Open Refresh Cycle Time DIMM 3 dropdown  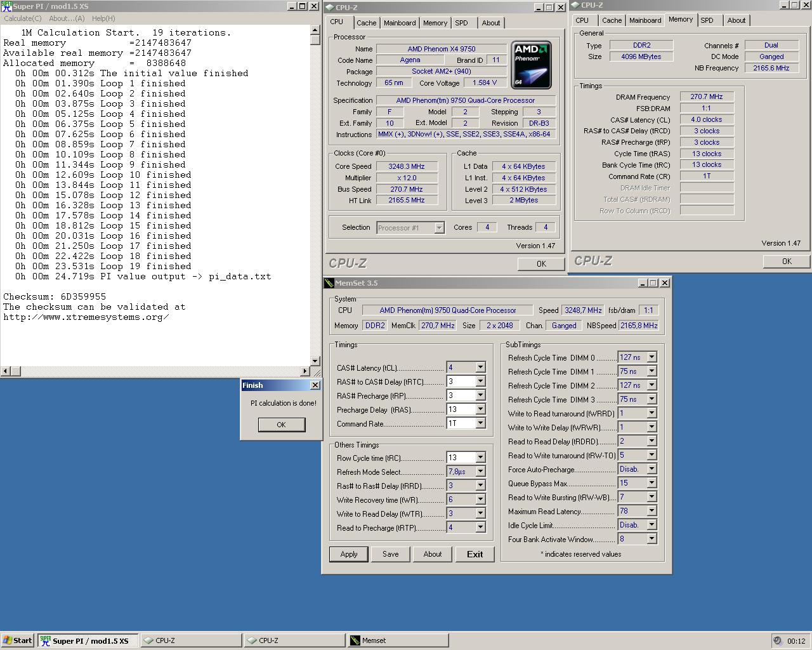pyautogui.click(x=652, y=399)
